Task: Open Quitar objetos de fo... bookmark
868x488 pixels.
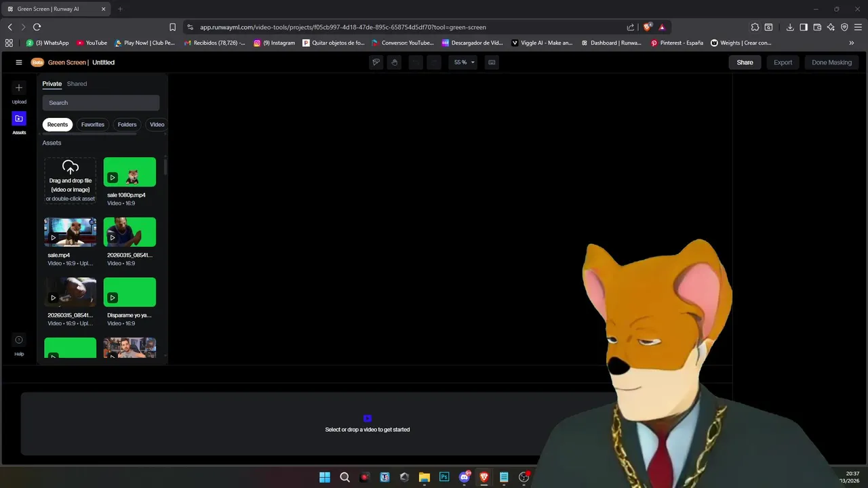Action: pos(334,43)
